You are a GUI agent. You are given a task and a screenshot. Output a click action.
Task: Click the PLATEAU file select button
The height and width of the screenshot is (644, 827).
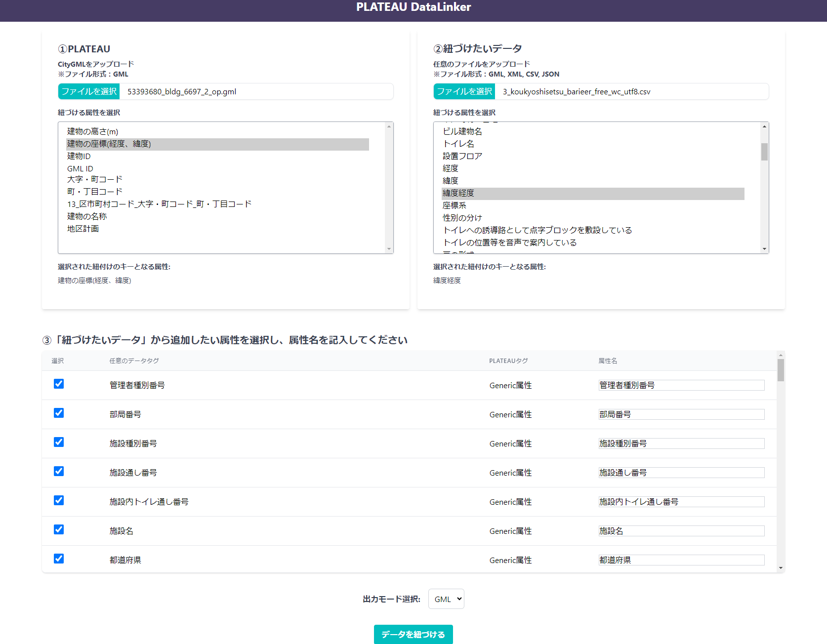(89, 91)
